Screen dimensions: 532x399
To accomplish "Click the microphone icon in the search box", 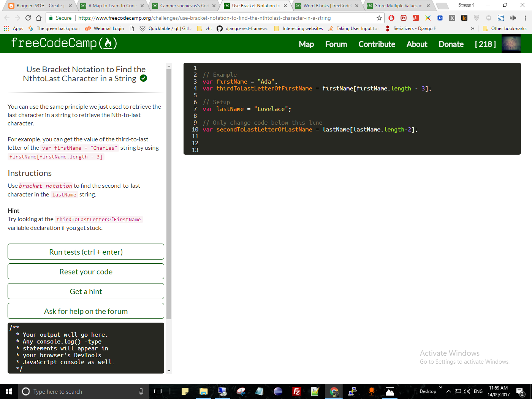I will [x=141, y=391].
